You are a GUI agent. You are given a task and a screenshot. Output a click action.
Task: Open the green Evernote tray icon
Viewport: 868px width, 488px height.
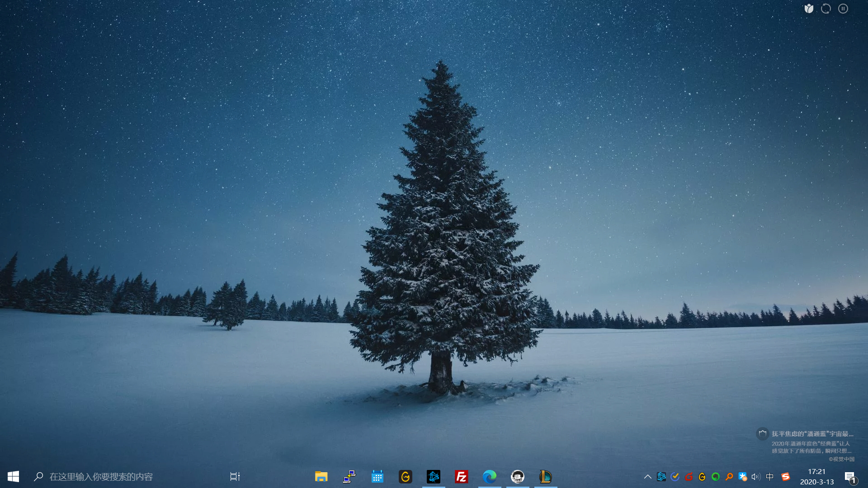point(715,477)
